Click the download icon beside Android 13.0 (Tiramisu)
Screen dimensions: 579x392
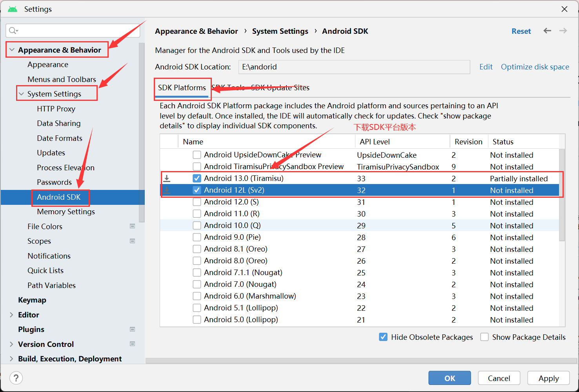tap(167, 179)
